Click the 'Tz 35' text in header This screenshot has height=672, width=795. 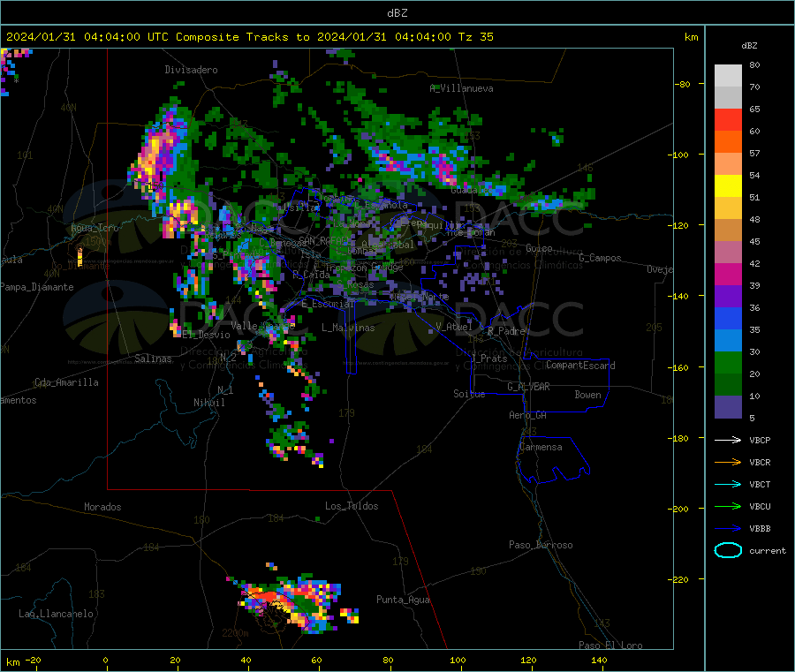[475, 37]
